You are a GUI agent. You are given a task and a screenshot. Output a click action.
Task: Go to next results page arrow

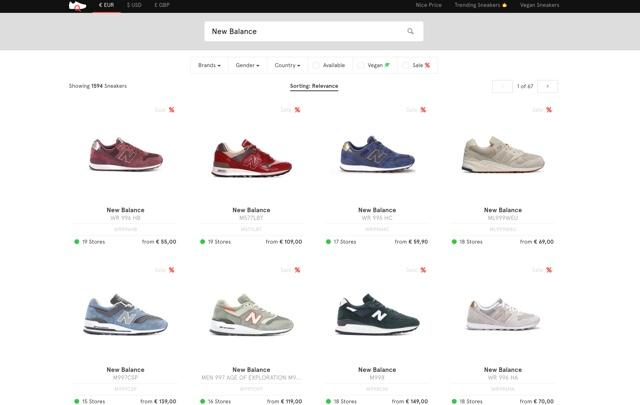click(x=548, y=86)
